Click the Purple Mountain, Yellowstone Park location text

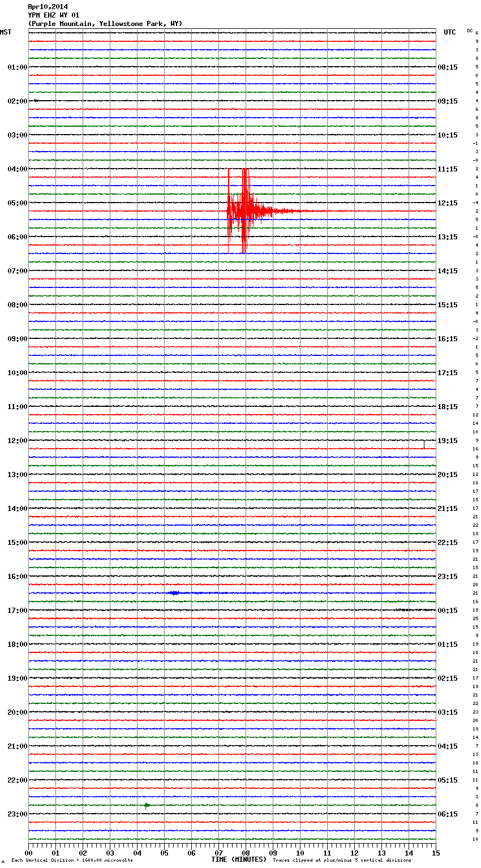click(105, 24)
